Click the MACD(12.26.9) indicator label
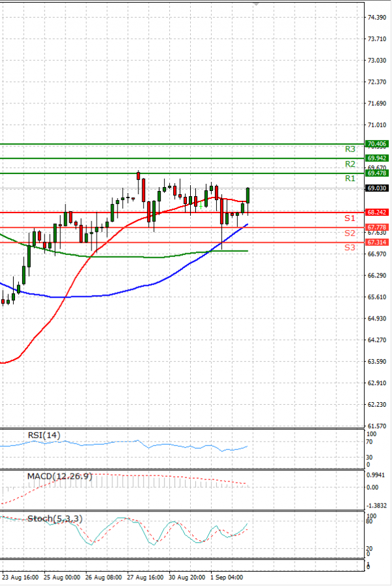 [59, 477]
